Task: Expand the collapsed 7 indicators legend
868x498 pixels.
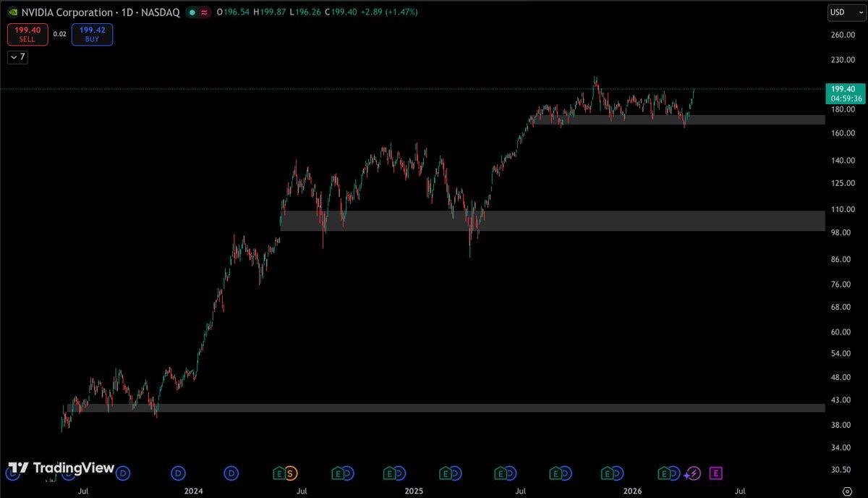Action: (17, 57)
